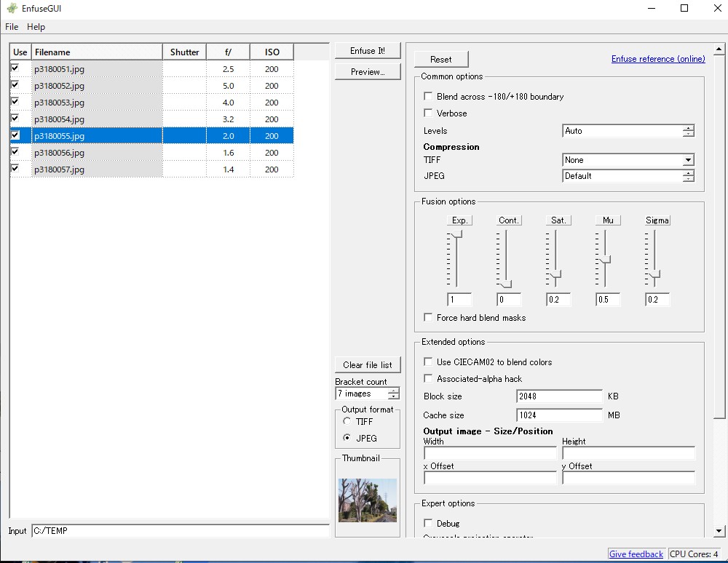Click the options panel scroll down arrow
Viewport: 728px width, 563px height.
pos(719,531)
